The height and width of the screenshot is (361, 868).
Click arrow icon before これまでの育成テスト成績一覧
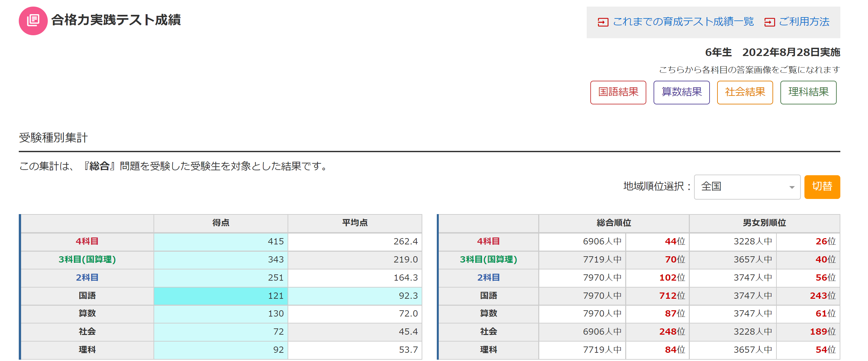tap(602, 22)
